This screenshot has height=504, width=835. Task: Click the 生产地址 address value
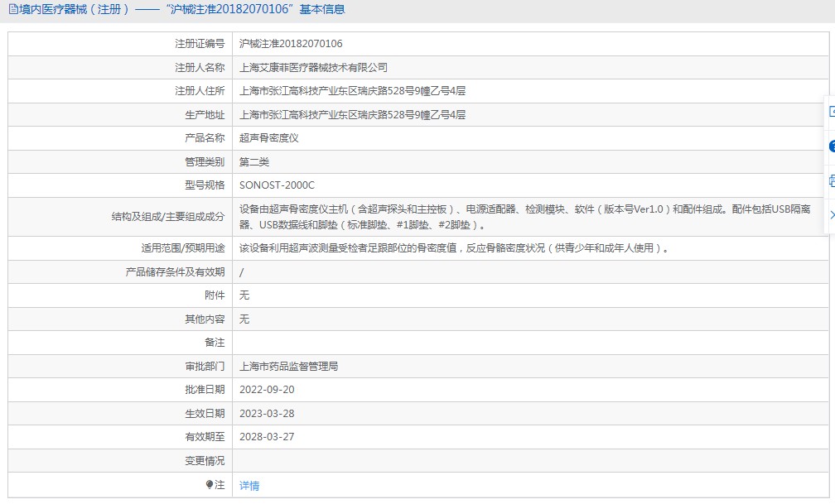pyautogui.click(x=352, y=114)
